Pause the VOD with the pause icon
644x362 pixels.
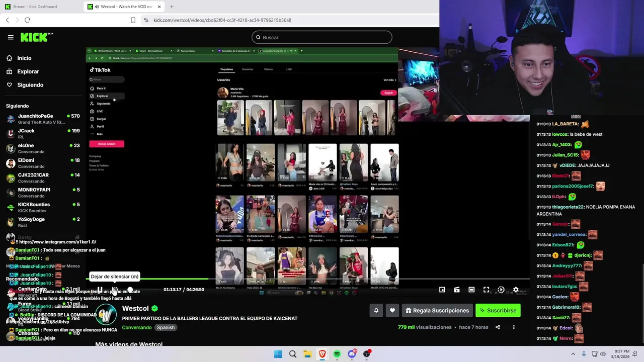(100, 290)
